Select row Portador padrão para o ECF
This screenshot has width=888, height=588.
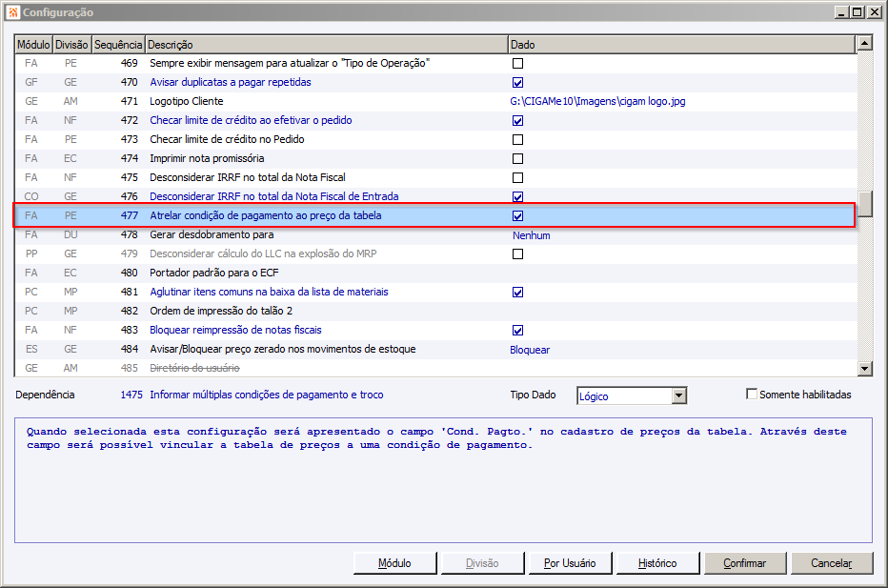434,273
